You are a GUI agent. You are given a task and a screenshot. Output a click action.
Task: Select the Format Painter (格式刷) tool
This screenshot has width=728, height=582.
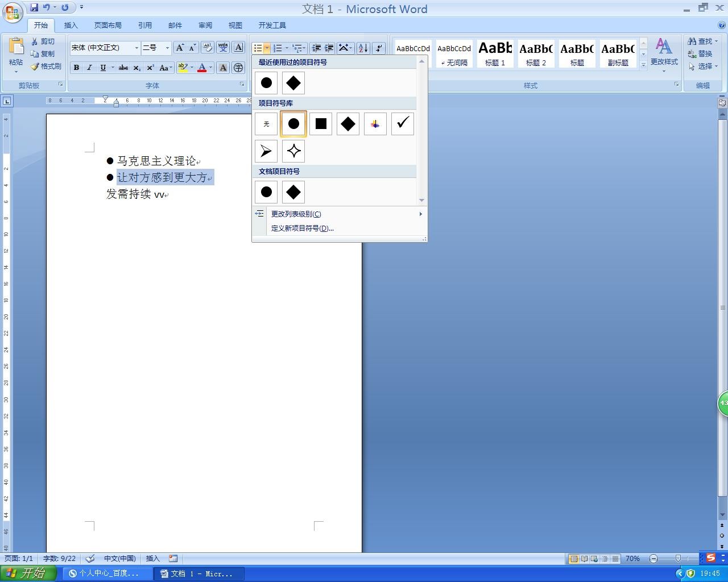[x=45, y=66]
